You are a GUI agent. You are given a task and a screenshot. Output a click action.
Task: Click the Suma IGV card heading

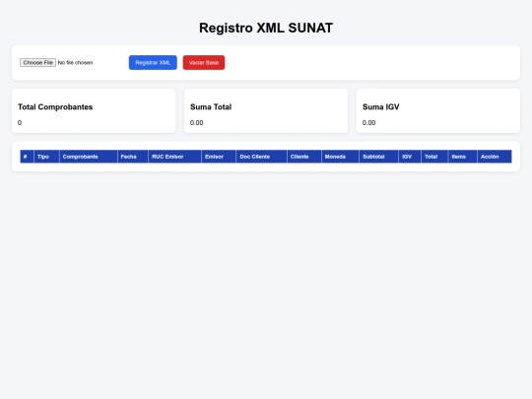coord(380,106)
